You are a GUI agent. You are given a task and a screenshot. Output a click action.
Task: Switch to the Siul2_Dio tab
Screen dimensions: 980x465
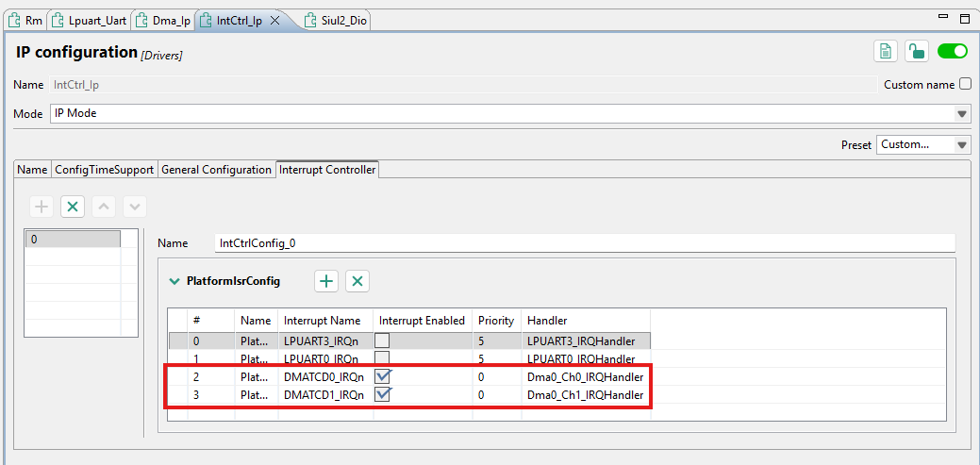point(335,21)
